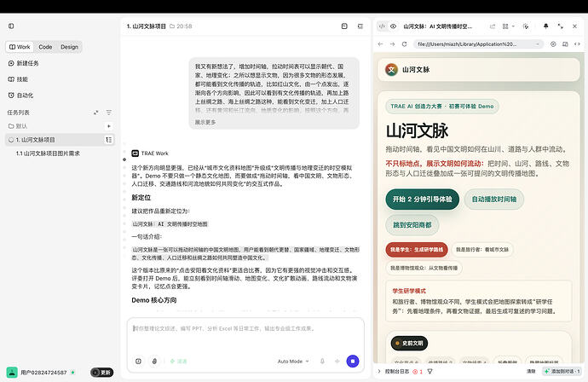Open subtask tree icon for 山河文脉项目
The width and height of the screenshot is (588, 382).
coord(109,140)
